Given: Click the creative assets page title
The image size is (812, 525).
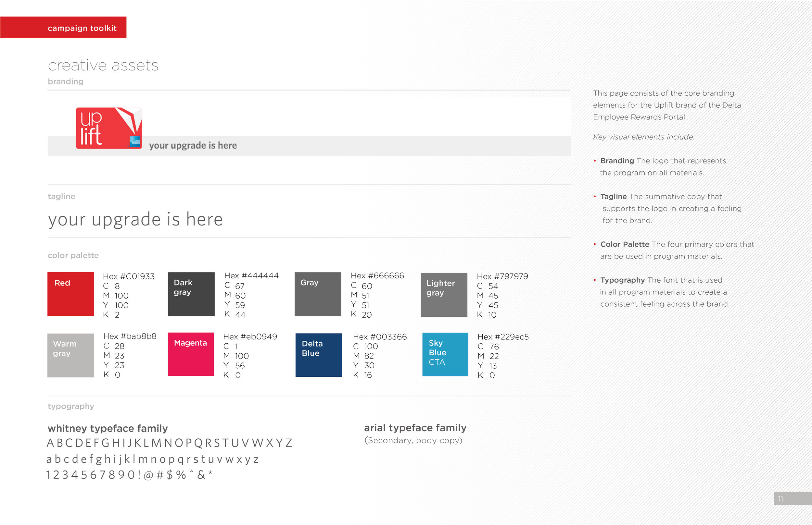Looking at the screenshot, I should coord(103,65).
